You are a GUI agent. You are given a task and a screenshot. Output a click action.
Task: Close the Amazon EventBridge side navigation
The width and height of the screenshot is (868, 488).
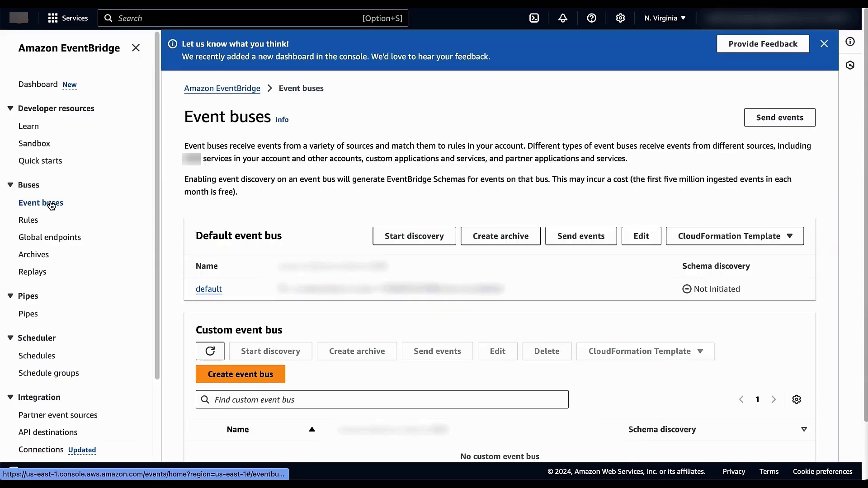[x=136, y=48]
